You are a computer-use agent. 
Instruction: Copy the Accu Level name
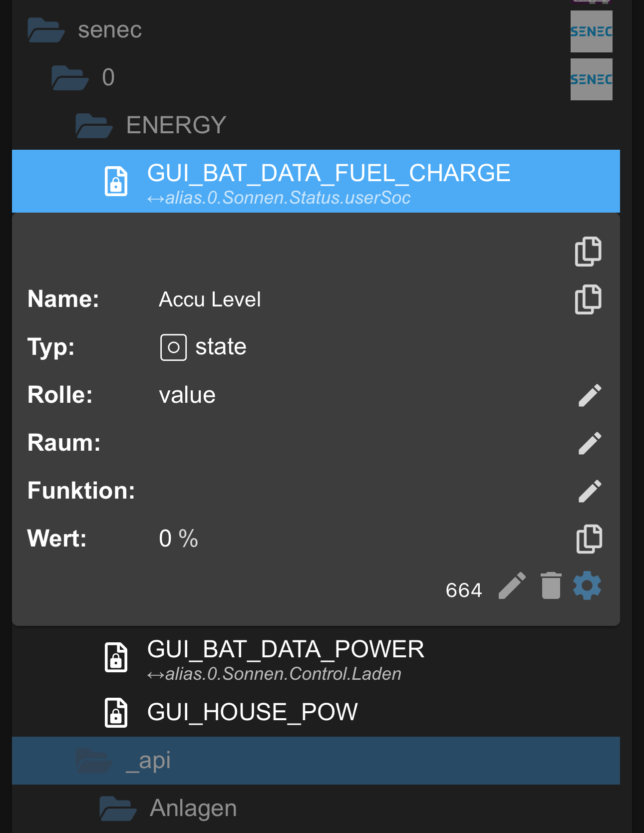coord(588,299)
